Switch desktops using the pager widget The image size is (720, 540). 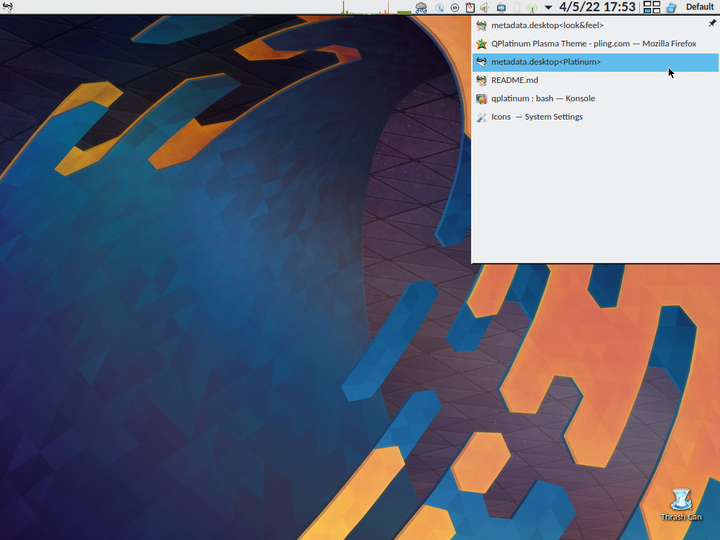click(652, 7)
